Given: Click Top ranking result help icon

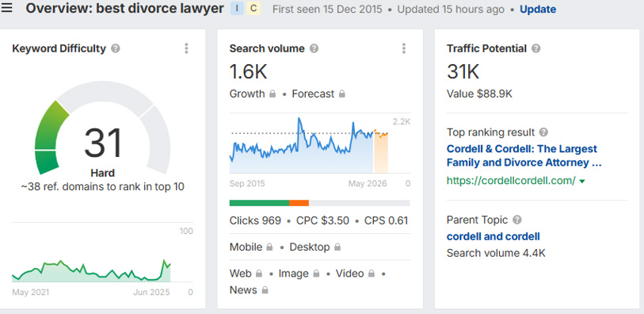Looking at the screenshot, I should point(543,132).
